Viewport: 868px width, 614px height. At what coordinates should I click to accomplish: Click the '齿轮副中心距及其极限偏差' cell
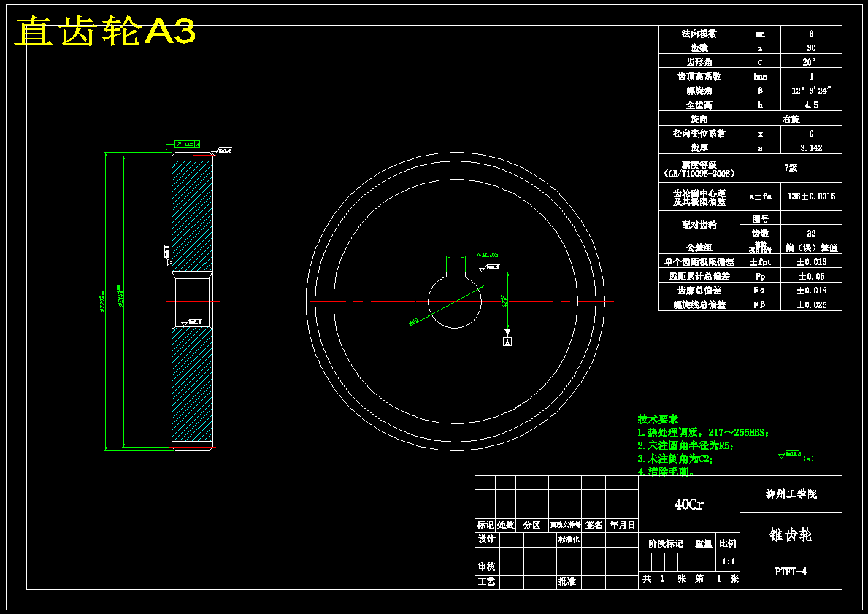[x=699, y=198]
